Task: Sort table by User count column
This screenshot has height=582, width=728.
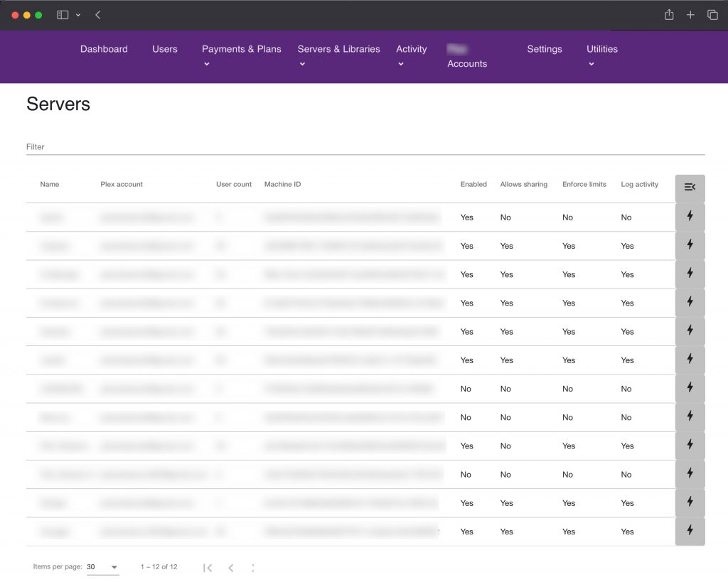Action: (x=234, y=184)
